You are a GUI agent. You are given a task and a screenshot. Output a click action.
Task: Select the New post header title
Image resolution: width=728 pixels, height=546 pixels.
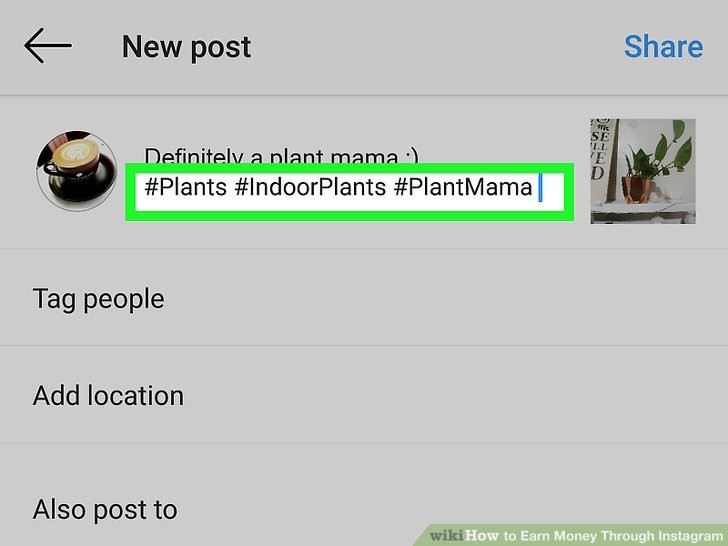(186, 47)
